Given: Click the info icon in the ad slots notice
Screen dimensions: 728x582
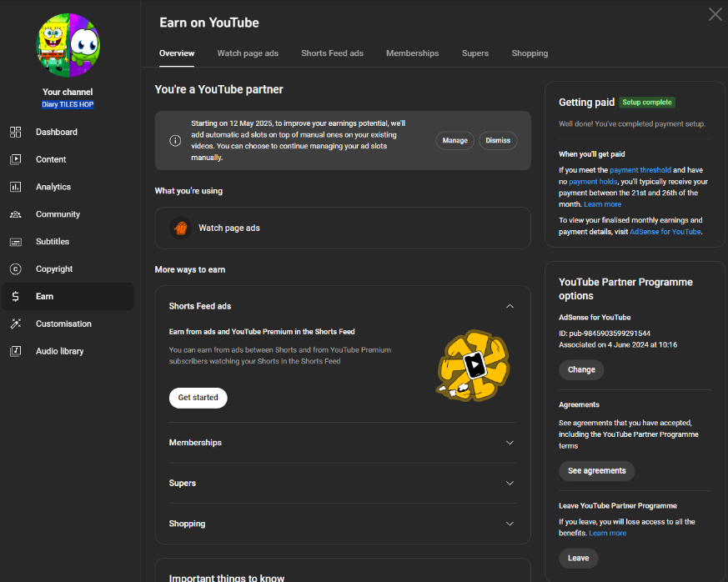Looking at the screenshot, I should [x=175, y=141].
